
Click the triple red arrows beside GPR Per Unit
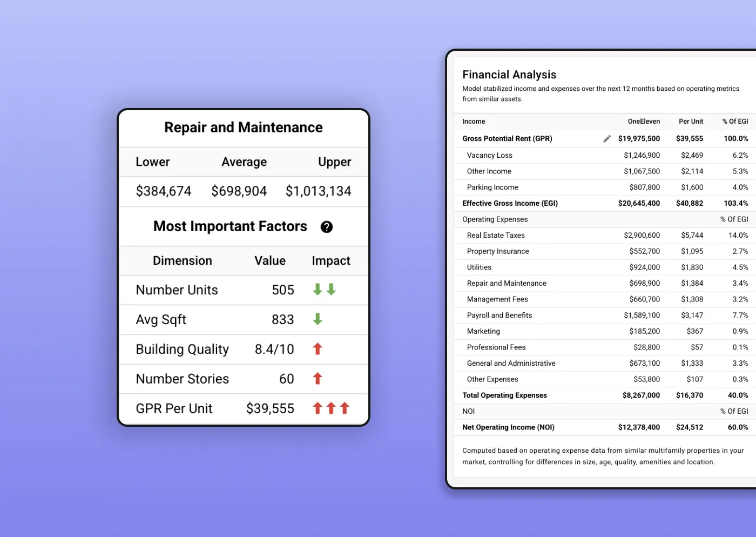(x=330, y=408)
